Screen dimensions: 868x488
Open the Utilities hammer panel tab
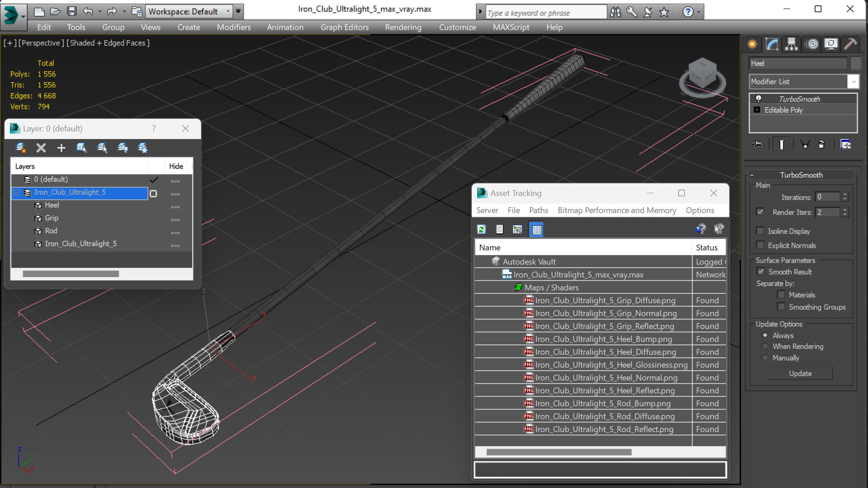click(850, 44)
